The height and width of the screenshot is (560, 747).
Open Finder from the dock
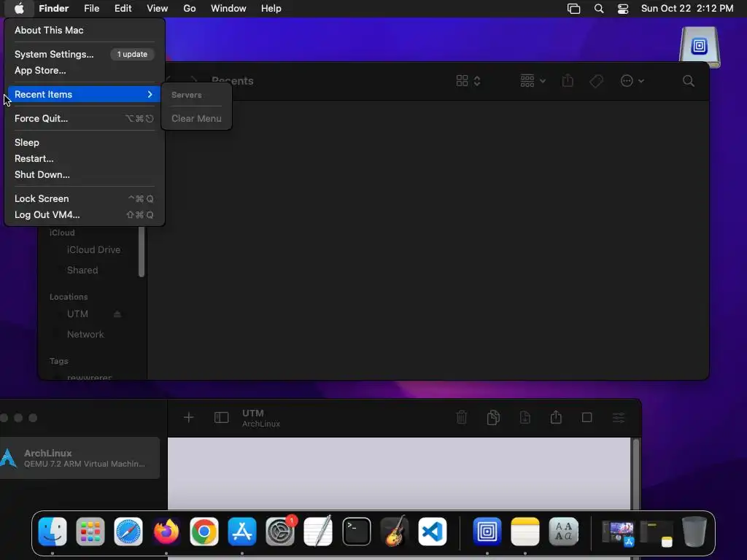pyautogui.click(x=53, y=531)
